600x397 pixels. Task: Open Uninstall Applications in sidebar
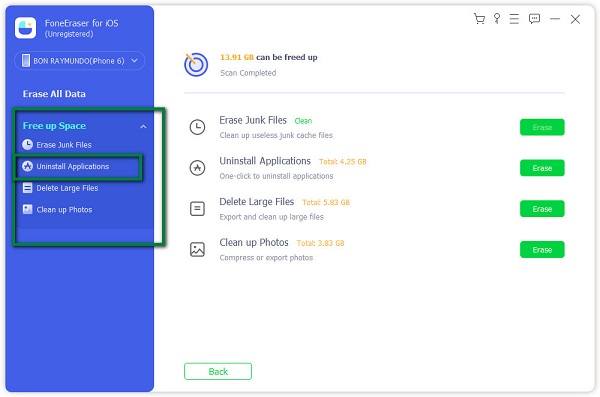pos(73,166)
